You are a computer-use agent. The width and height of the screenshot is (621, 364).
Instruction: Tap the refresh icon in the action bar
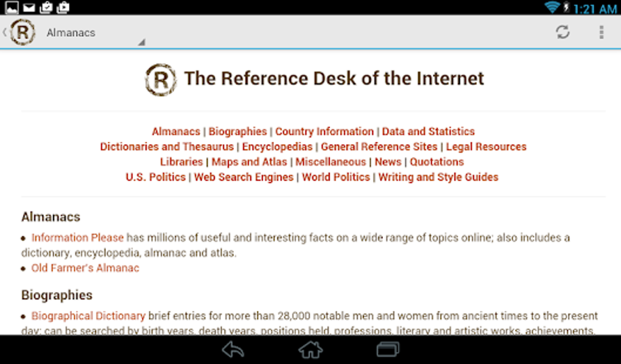[563, 32]
